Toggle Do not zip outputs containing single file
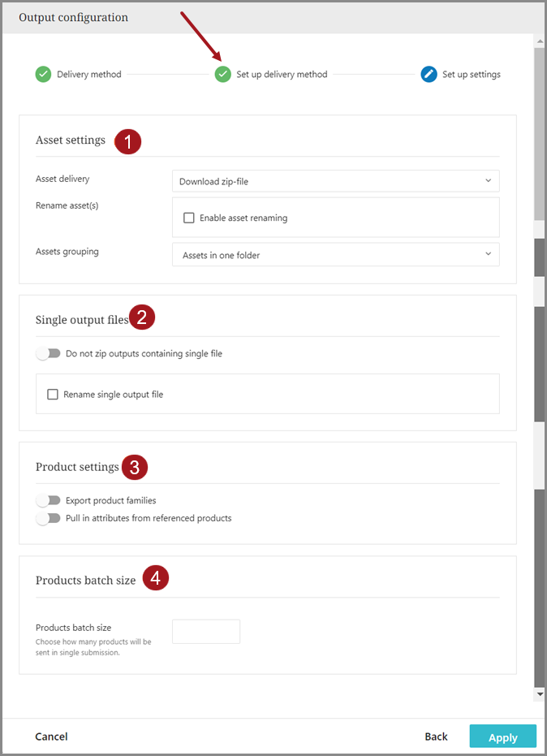The image size is (547, 756). (49, 354)
